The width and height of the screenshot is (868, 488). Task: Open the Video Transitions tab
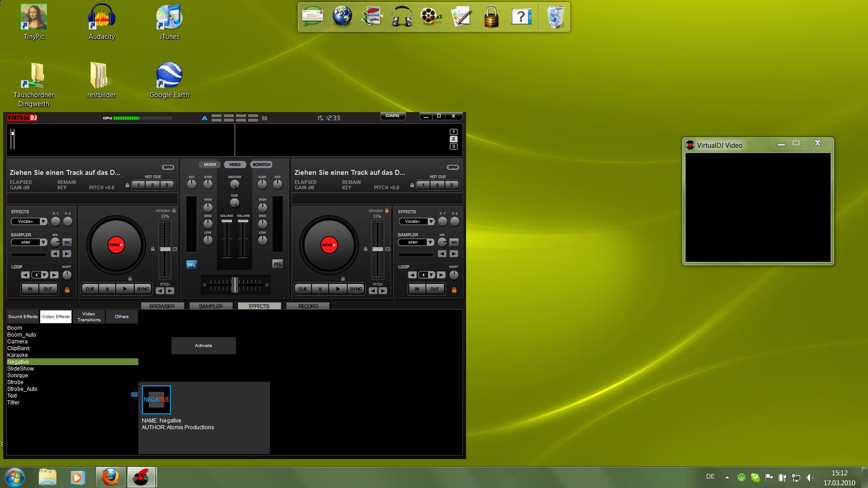[89, 317]
